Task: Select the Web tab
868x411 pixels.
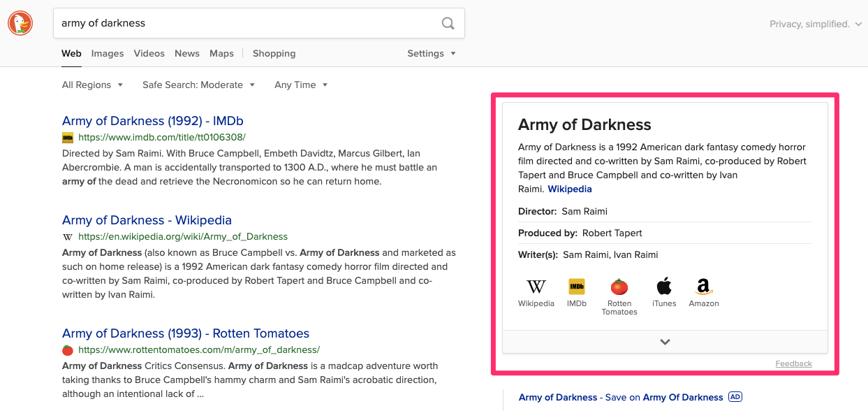Action: point(71,54)
